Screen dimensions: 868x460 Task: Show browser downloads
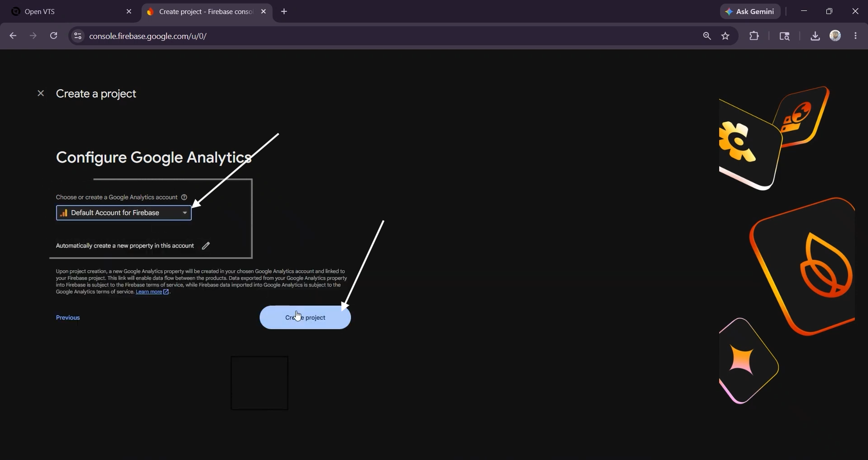tap(815, 36)
